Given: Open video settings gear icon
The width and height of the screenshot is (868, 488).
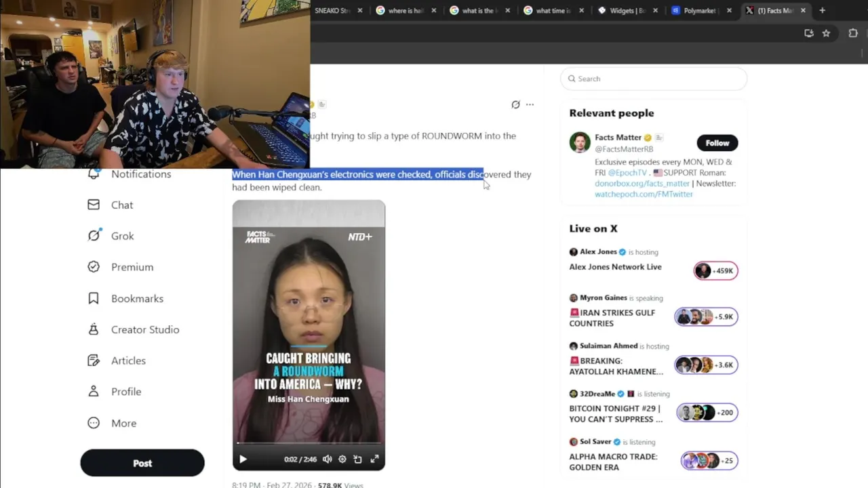Looking at the screenshot, I should tap(342, 459).
